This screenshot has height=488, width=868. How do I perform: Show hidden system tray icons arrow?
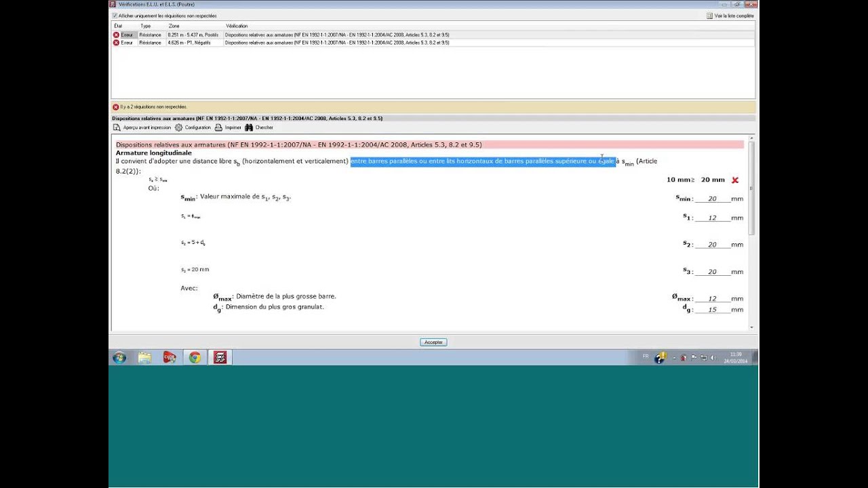coord(674,358)
